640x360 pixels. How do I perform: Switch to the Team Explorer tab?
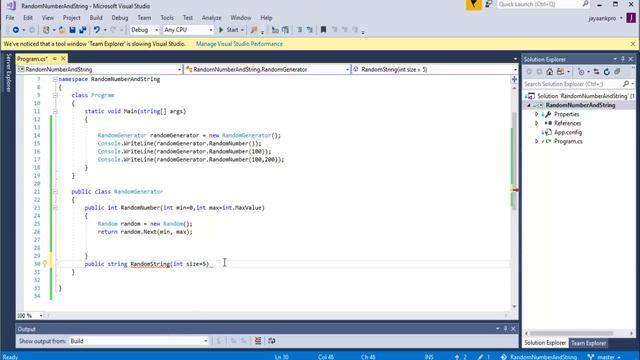coord(588,343)
